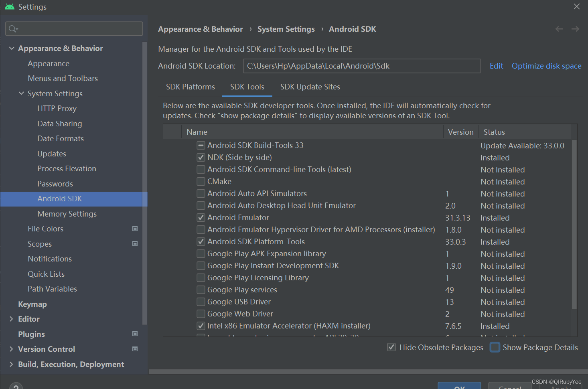Click the Cancel button
The image size is (588, 389).
click(510, 386)
